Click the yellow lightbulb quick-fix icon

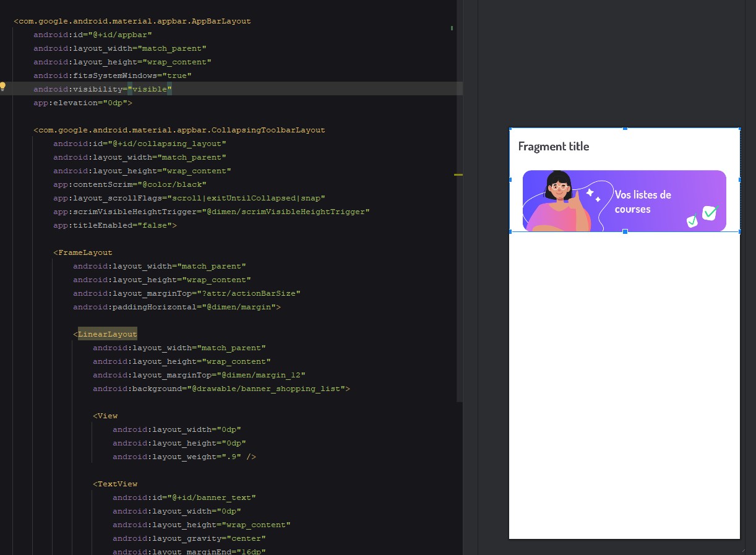(x=3, y=87)
